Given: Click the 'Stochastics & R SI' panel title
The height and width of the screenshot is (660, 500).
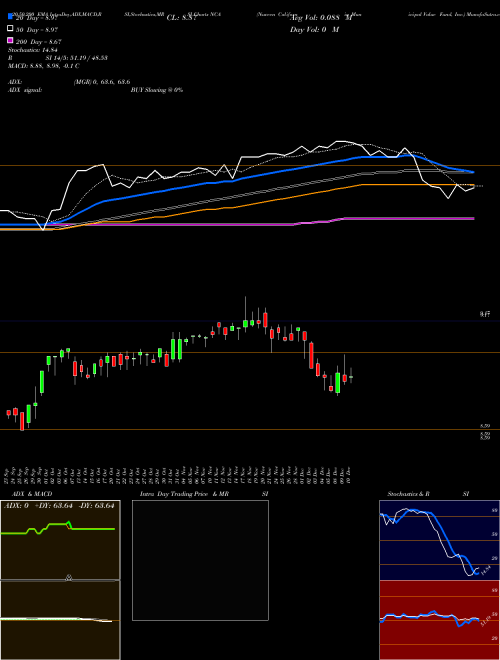Looking at the screenshot, I should 428,494.
